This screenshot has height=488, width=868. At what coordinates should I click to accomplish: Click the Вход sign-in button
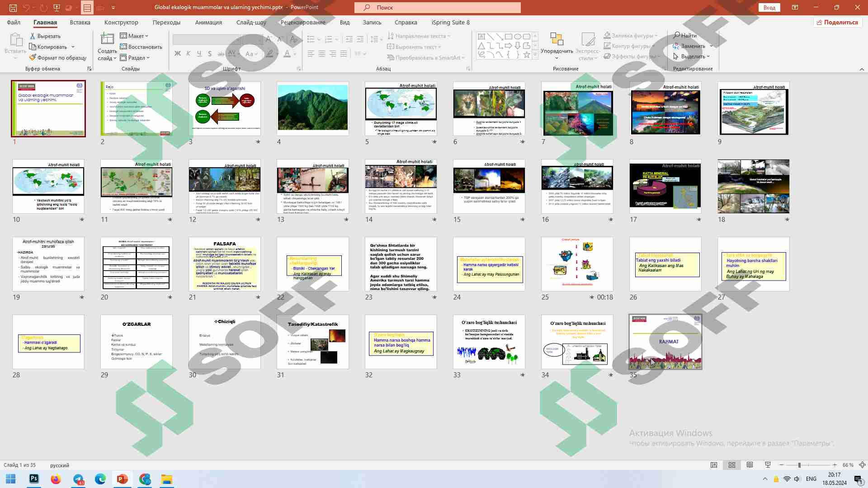pyautogui.click(x=769, y=8)
